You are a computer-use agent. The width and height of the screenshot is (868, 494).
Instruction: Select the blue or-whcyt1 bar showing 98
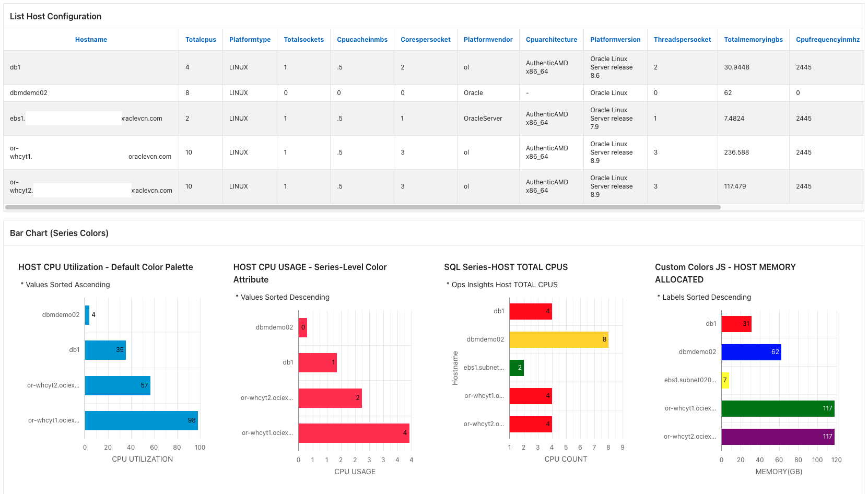pos(142,420)
